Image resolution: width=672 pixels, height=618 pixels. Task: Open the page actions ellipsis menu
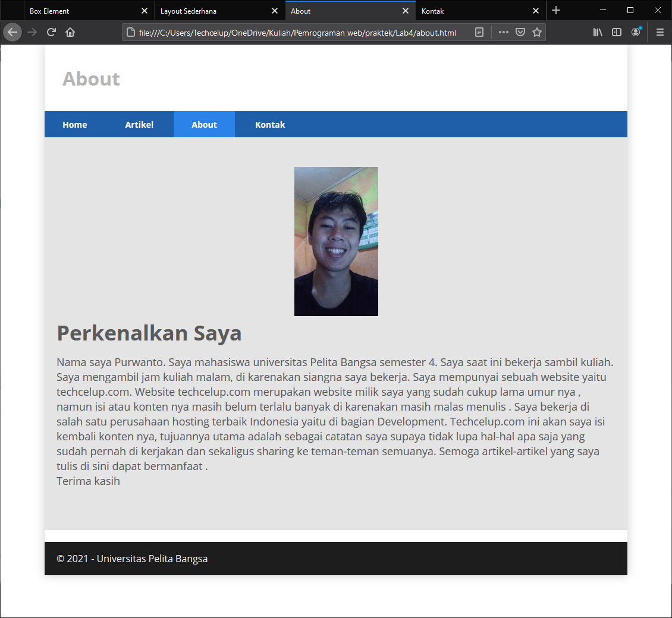tap(503, 32)
